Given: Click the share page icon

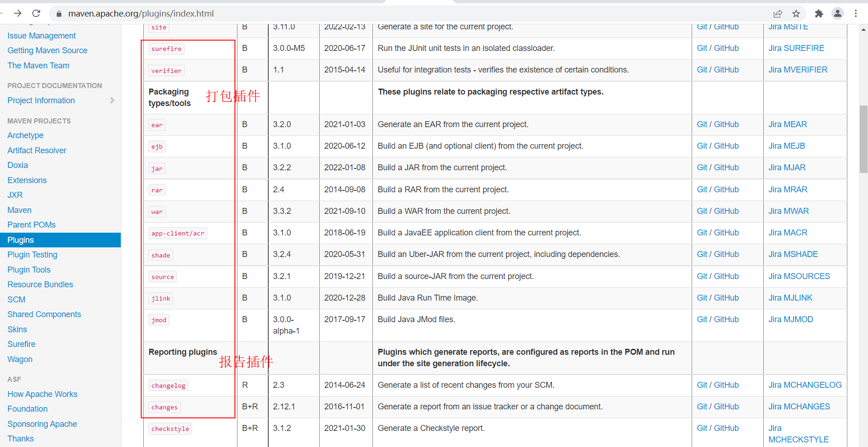Looking at the screenshot, I should coord(778,14).
